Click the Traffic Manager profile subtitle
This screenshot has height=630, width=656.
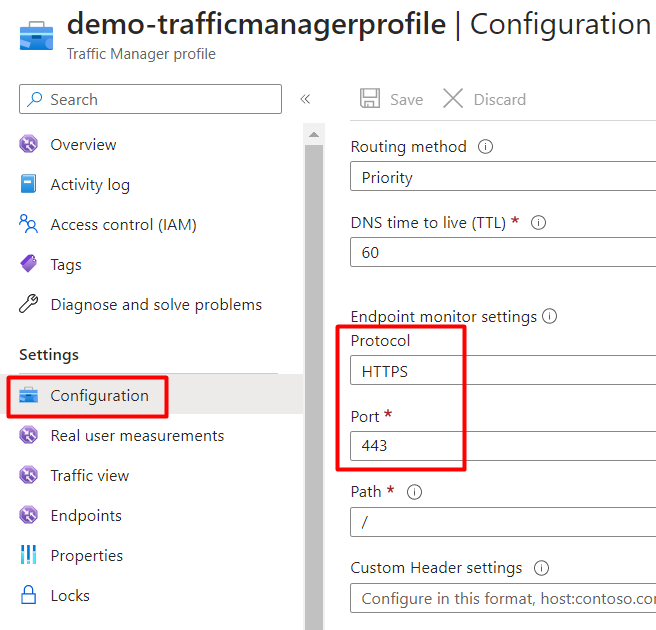(141, 54)
